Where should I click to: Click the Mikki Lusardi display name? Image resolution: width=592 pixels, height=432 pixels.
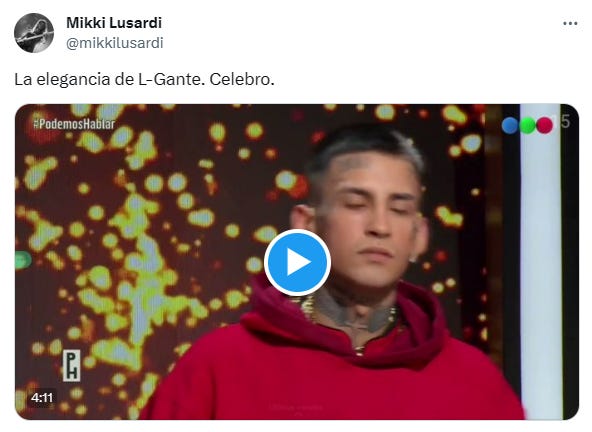coord(114,23)
